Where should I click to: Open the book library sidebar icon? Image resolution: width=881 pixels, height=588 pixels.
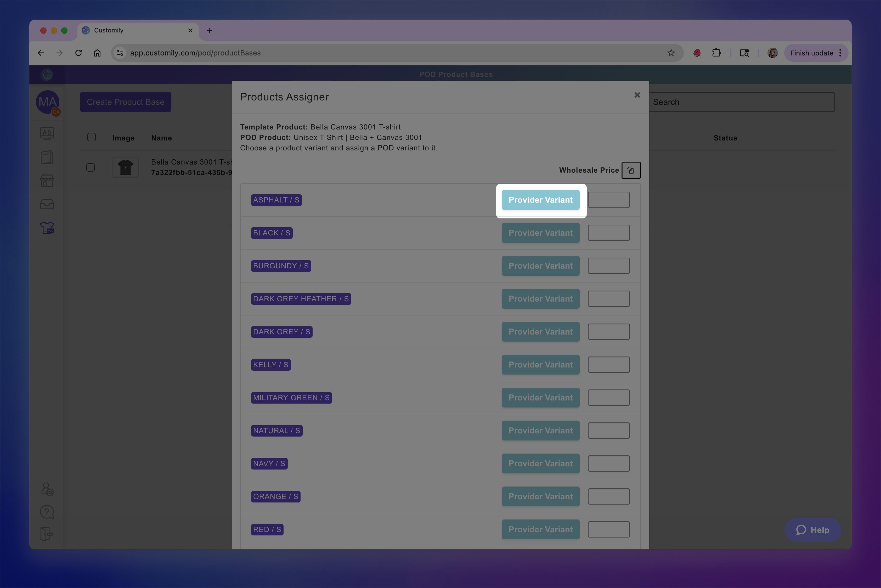coord(47,157)
